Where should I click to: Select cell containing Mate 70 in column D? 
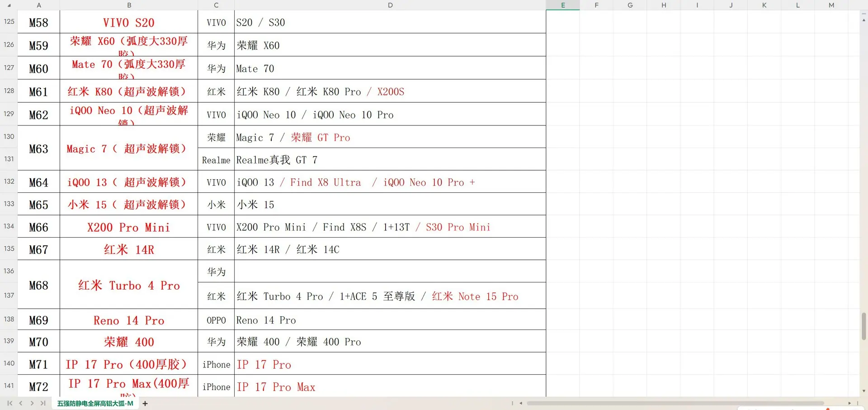coord(390,68)
